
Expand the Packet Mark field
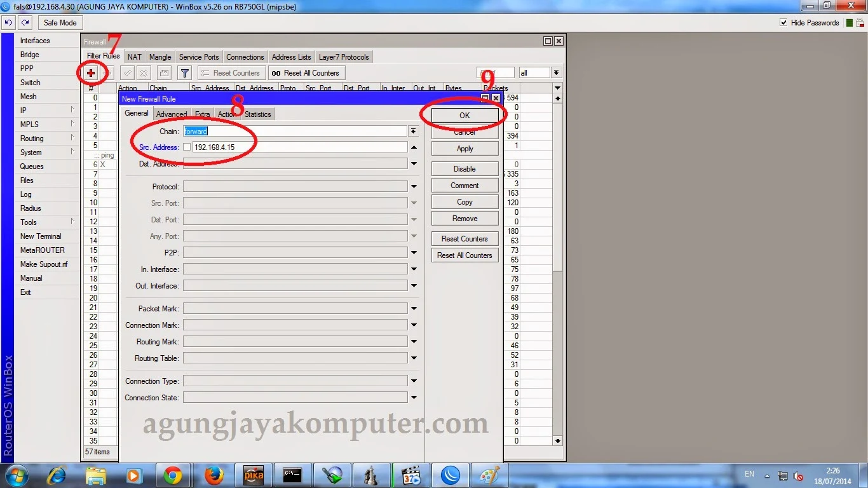[414, 309]
